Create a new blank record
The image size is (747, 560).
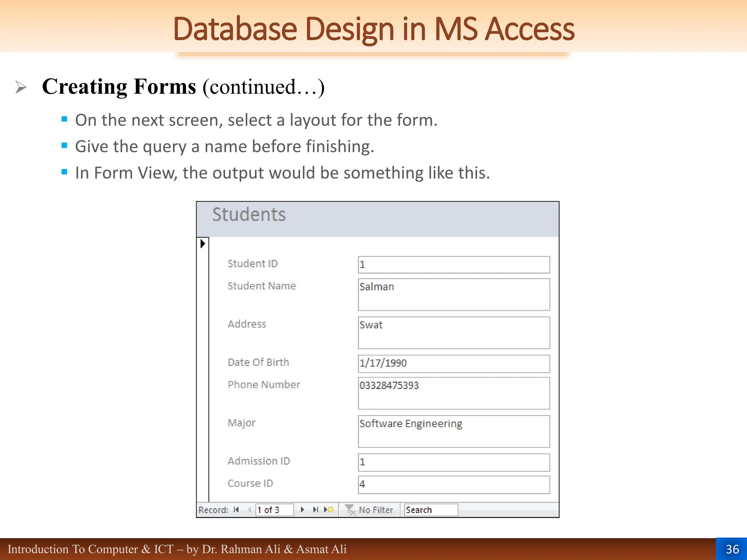coord(329,510)
